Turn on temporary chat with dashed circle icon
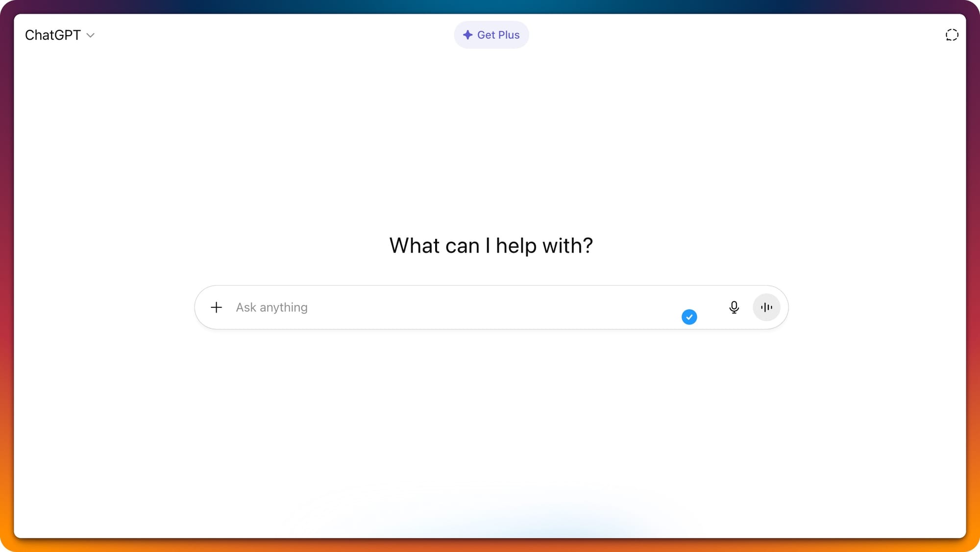This screenshot has height=552, width=980. point(952,35)
